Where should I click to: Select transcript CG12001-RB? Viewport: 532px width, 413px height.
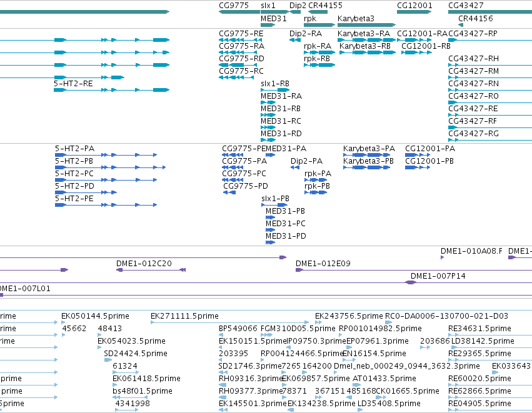coord(426,46)
